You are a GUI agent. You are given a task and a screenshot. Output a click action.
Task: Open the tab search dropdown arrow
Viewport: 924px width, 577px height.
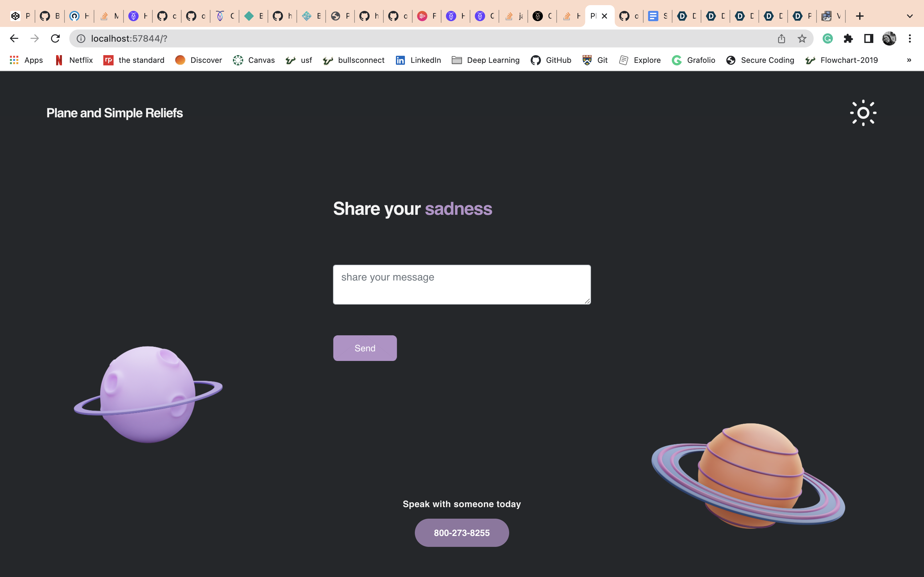click(x=910, y=16)
